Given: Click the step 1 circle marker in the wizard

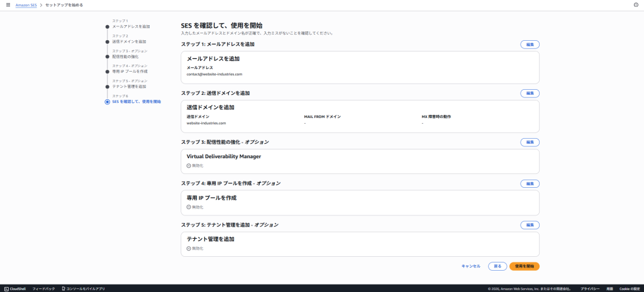Looking at the screenshot, I should tap(108, 26).
